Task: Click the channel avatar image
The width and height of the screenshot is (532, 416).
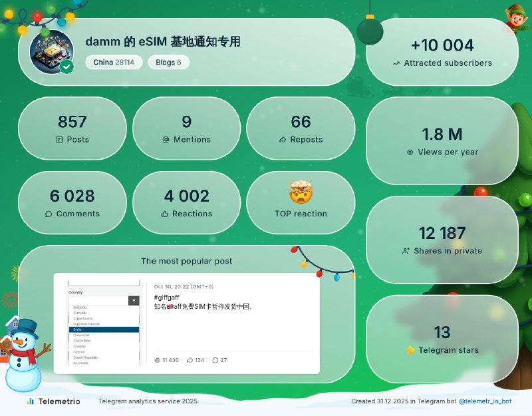Action: pos(51,51)
